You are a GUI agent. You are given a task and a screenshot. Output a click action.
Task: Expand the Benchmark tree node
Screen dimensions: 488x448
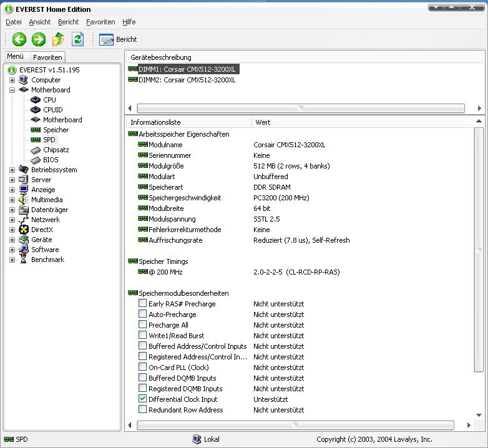(12, 260)
